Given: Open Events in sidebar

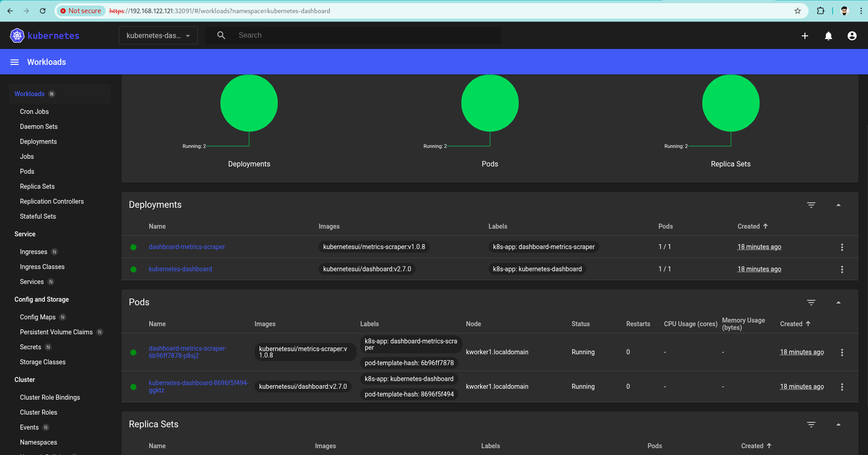Looking at the screenshot, I should click(x=29, y=427).
